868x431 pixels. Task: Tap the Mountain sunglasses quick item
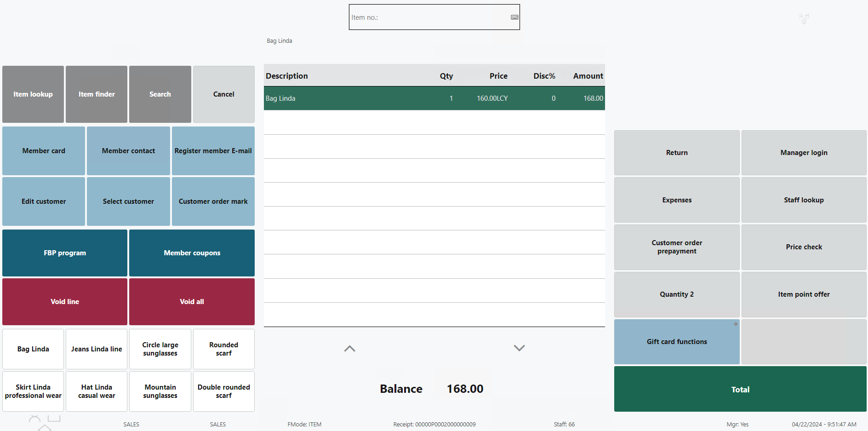coord(160,391)
